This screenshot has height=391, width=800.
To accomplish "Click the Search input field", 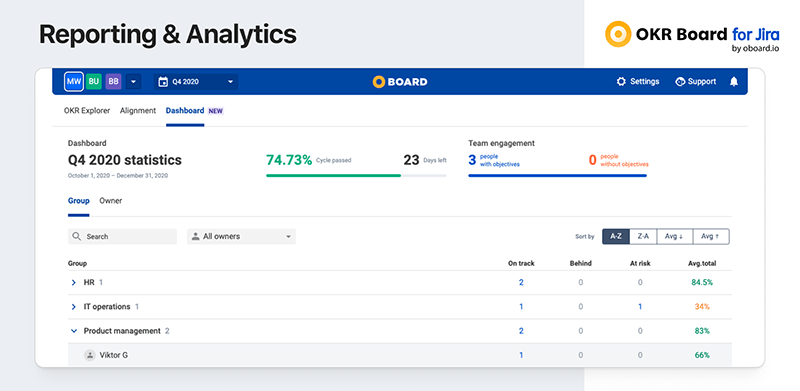I will [122, 236].
